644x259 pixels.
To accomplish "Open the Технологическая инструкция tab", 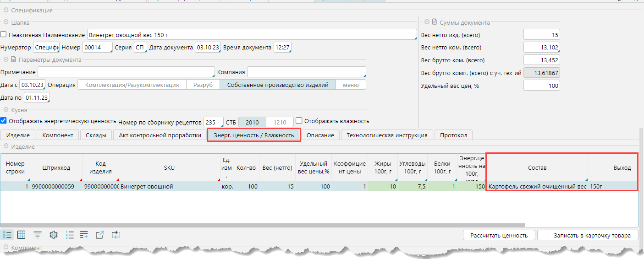I will [x=387, y=135].
